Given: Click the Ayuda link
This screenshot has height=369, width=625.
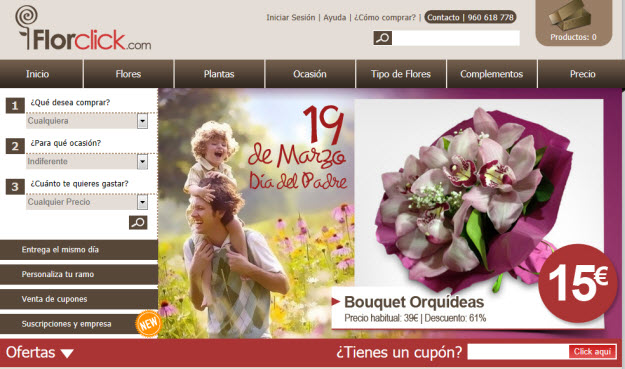Looking at the screenshot, I should [334, 18].
